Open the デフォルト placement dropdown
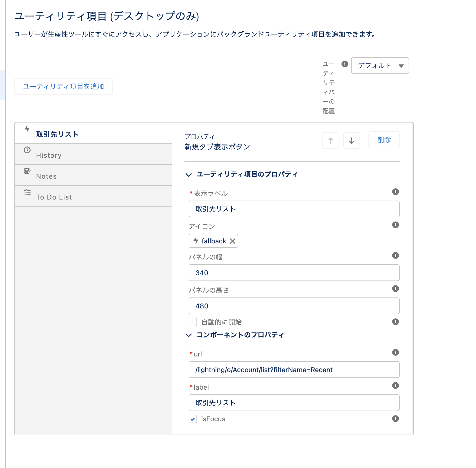This screenshot has width=476, height=468. pos(380,66)
